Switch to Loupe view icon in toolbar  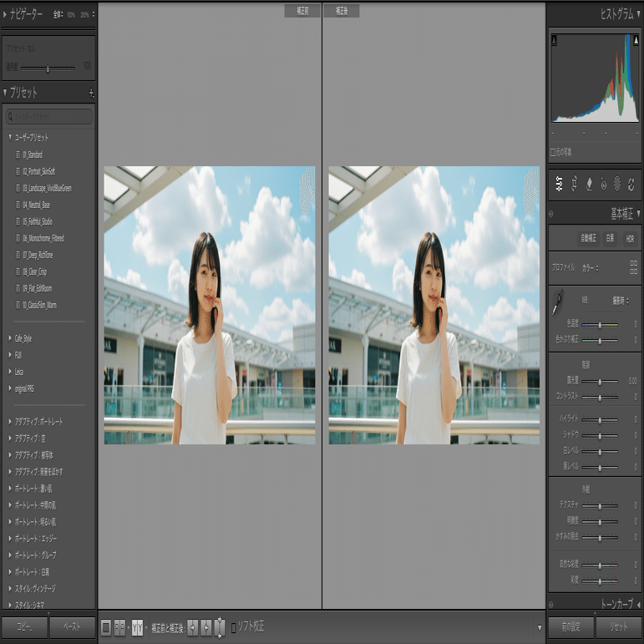click(x=105, y=627)
